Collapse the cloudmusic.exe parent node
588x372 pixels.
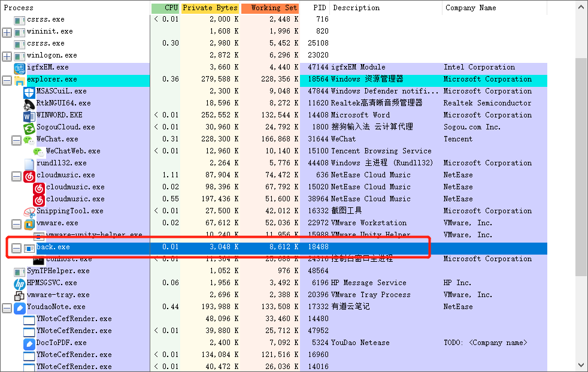16,176
